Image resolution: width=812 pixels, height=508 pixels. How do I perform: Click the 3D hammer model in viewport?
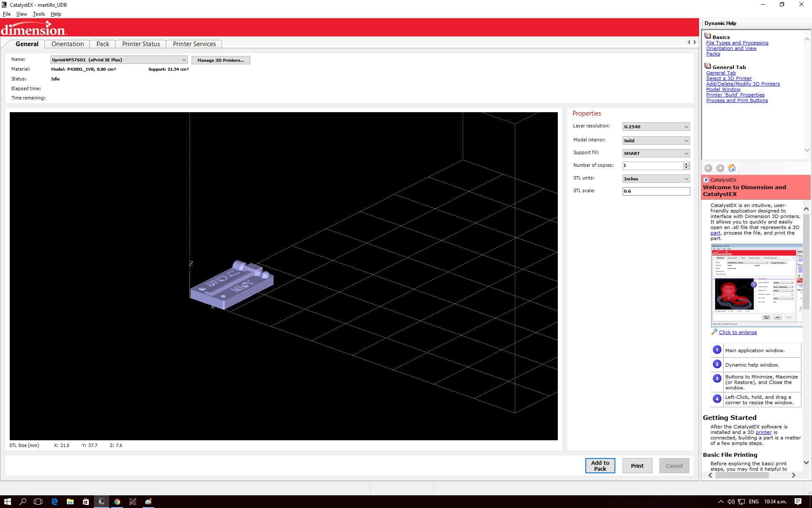[232, 284]
